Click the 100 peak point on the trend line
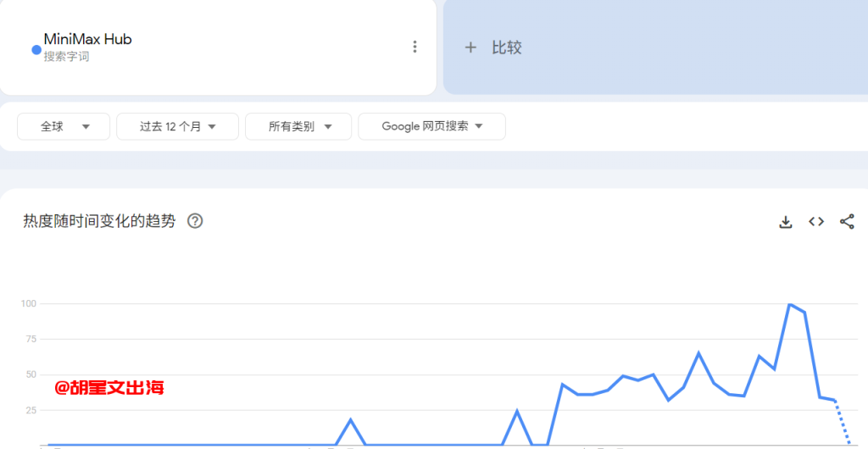The image size is (868, 449). pos(789,304)
